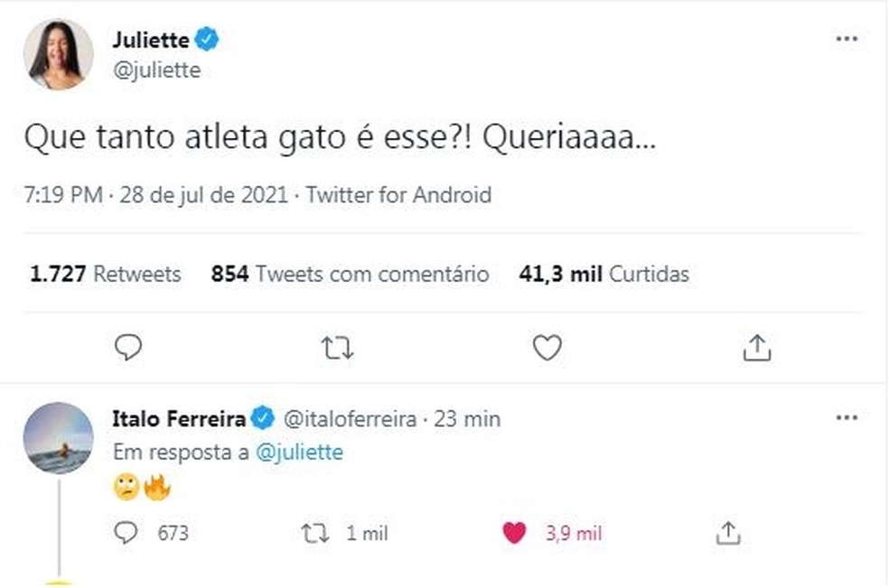Click the retweet icon below Juliette's tweet
The image size is (889, 588).
coord(337,346)
